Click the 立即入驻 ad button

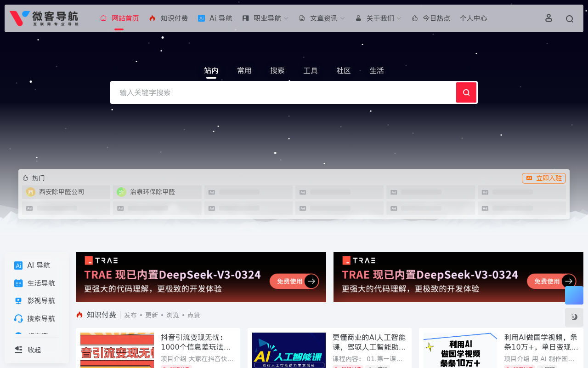click(x=544, y=178)
